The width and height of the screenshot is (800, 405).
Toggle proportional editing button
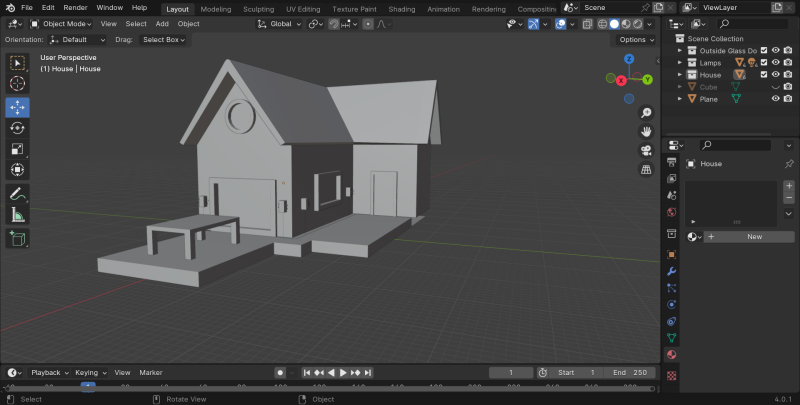click(x=368, y=24)
